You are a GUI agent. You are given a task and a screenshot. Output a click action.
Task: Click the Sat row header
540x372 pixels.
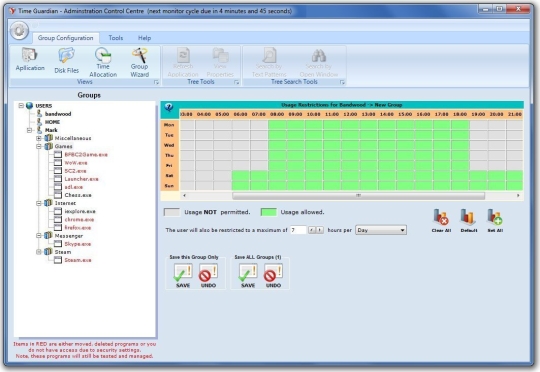click(x=169, y=176)
